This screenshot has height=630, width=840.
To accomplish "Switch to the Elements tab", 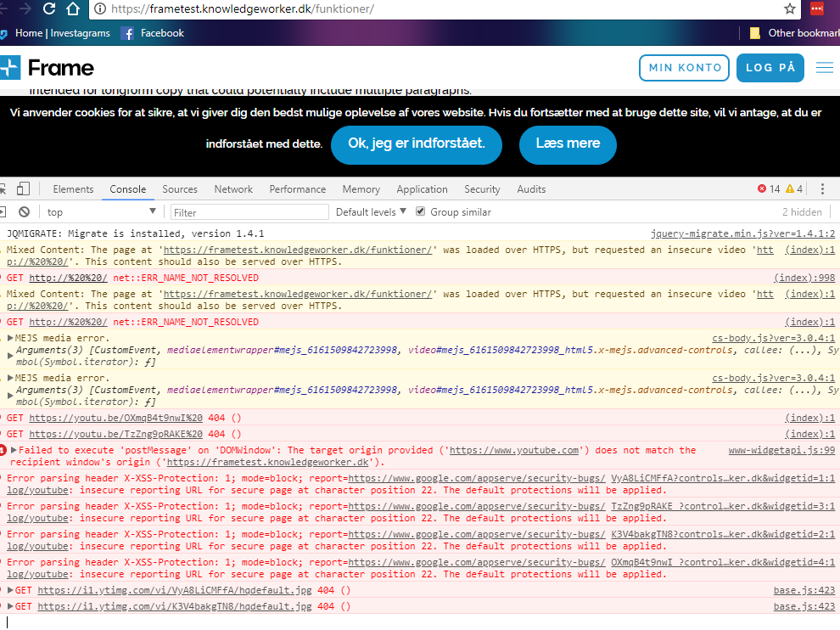I will point(73,189).
